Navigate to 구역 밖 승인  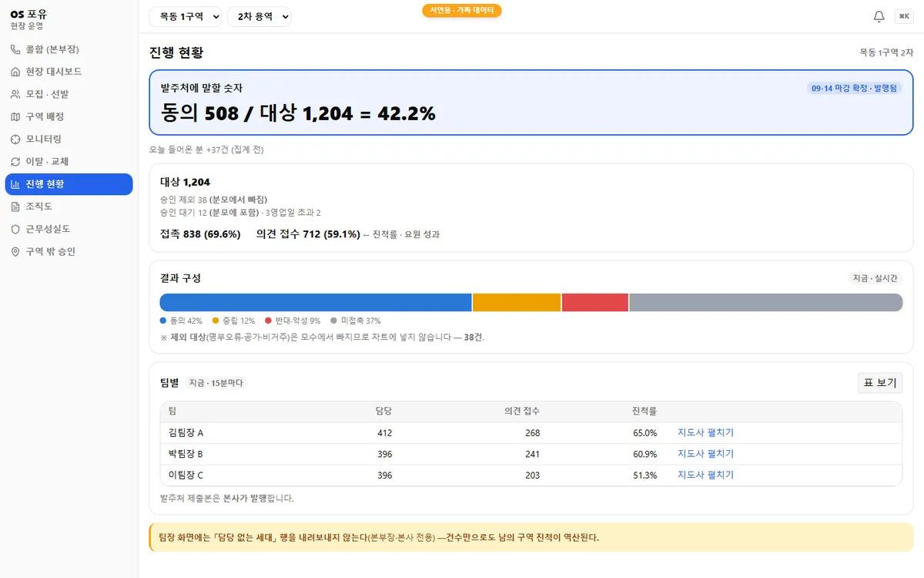point(69,251)
